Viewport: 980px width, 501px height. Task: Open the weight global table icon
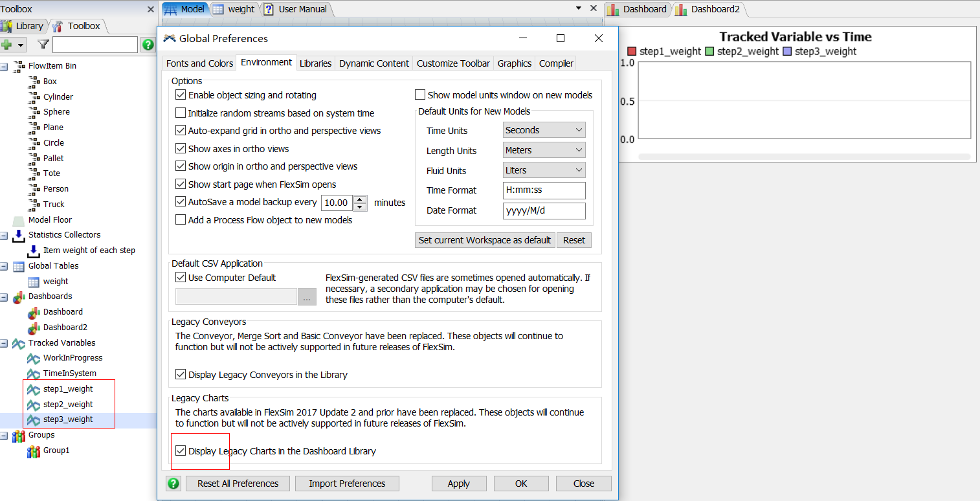pyautogui.click(x=34, y=282)
